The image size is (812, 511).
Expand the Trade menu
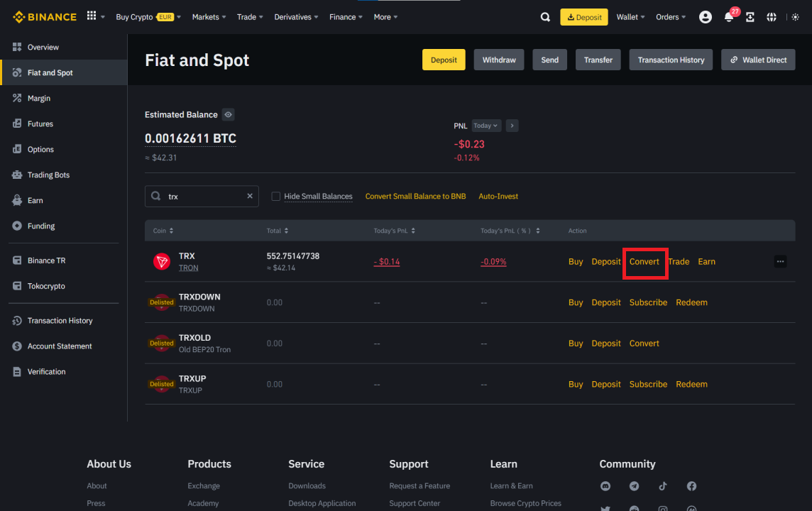[x=250, y=17]
